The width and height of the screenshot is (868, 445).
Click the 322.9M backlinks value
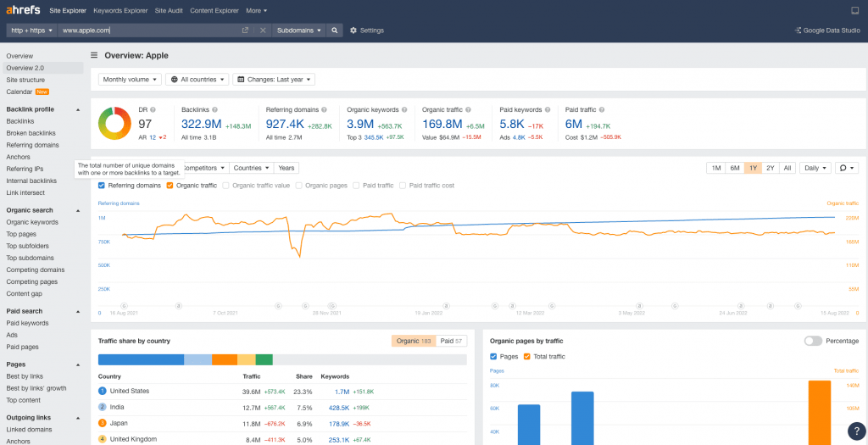coord(202,124)
